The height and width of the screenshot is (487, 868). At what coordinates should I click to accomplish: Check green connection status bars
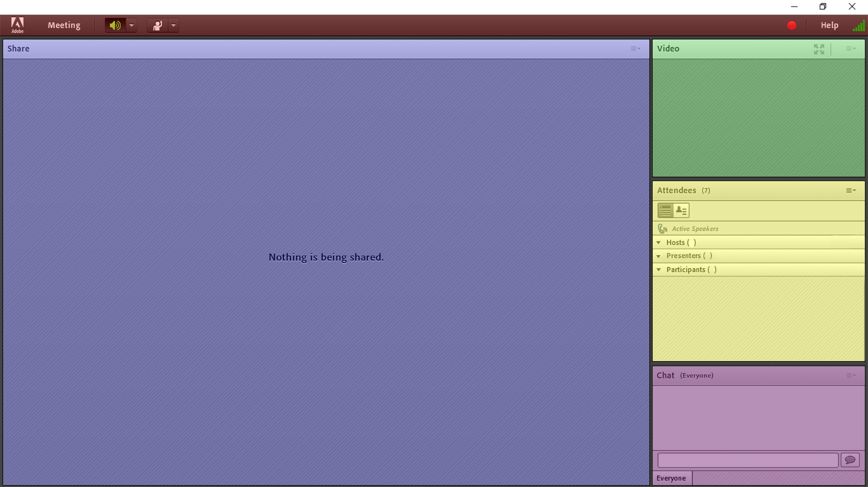858,26
